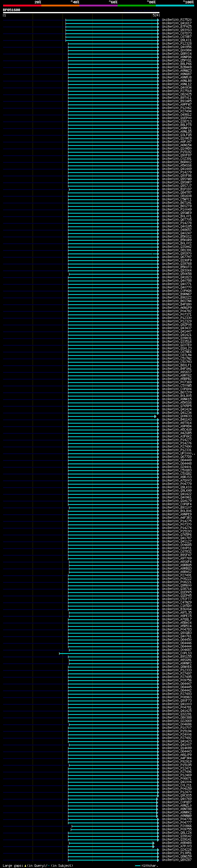Select label UniRef100_B9I107

click(176, 507)
